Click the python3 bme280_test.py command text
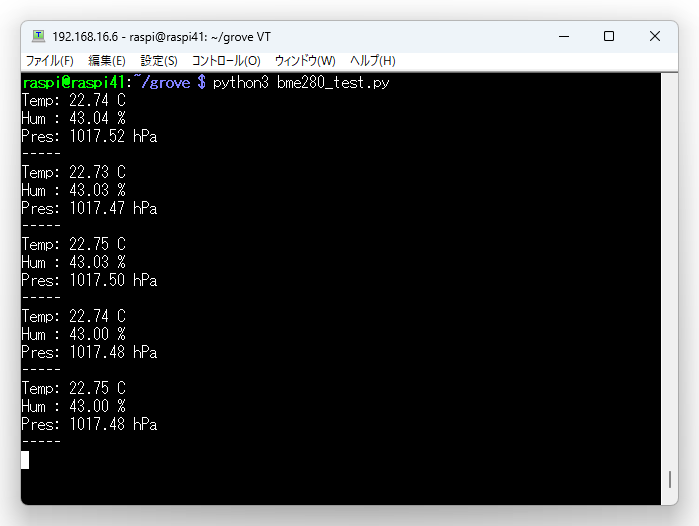Screen dimensions: 699x526 pyautogui.click(x=300, y=82)
